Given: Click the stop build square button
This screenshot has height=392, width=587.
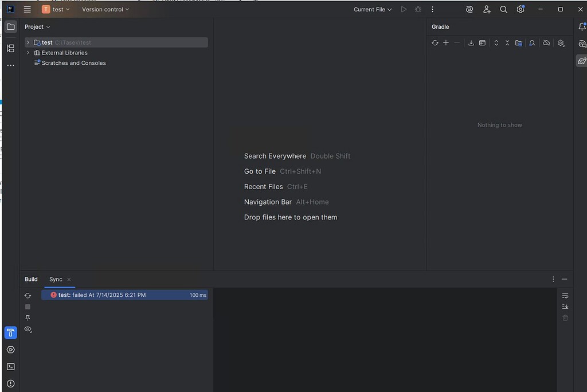Looking at the screenshot, I should coord(28,307).
